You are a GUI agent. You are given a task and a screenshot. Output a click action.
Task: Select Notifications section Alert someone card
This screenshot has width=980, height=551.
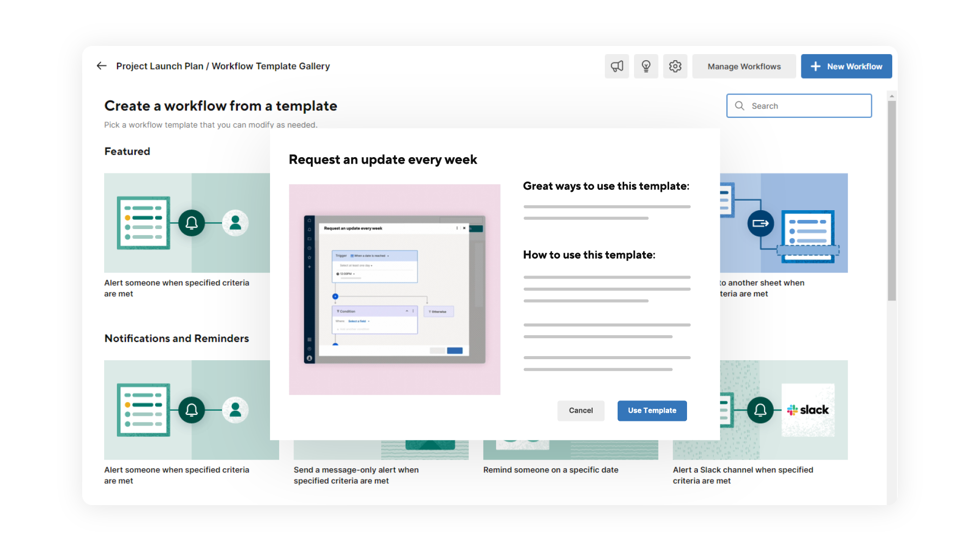[187, 410]
